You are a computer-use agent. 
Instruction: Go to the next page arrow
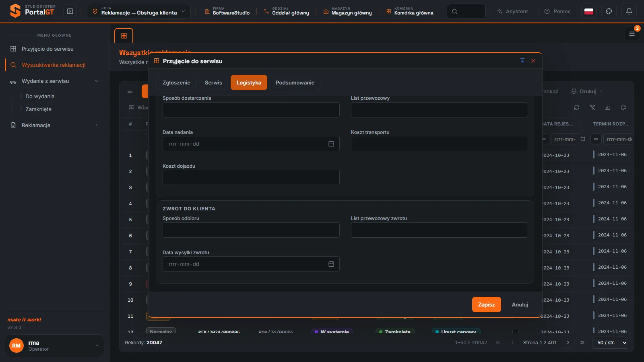tap(568, 343)
